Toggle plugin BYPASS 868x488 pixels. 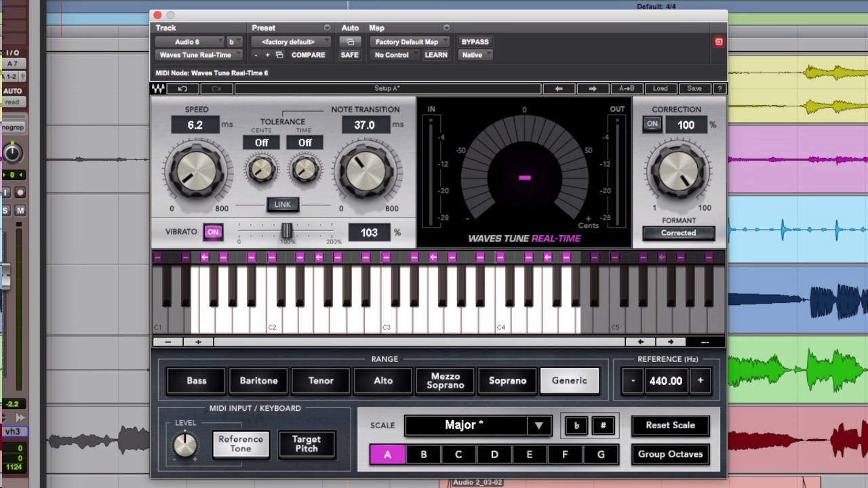[x=475, y=42]
